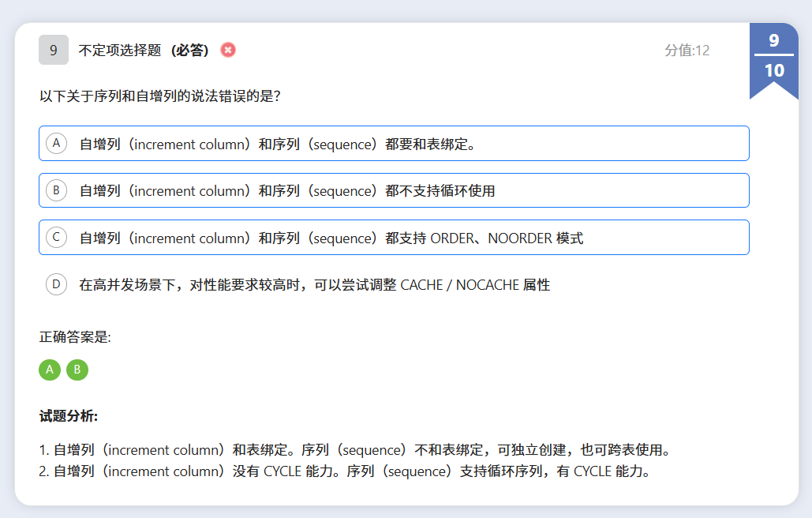Image resolution: width=812 pixels, height=518 pixels.
Task: Select the option A circle
Action: pyautogui.click(x=56, y=143)
